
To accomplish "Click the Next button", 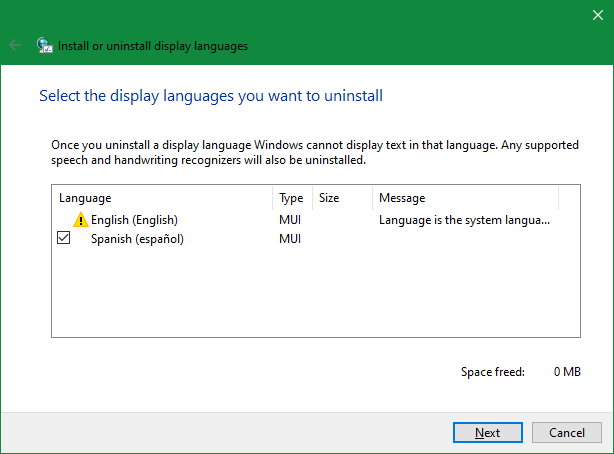I will pyautogui.click(x=488, y=432).
